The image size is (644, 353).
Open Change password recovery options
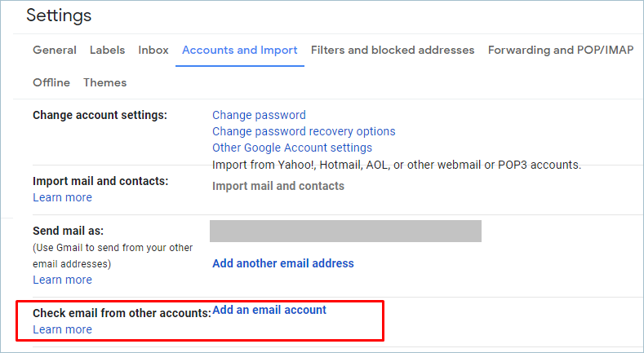click(304, 131)
